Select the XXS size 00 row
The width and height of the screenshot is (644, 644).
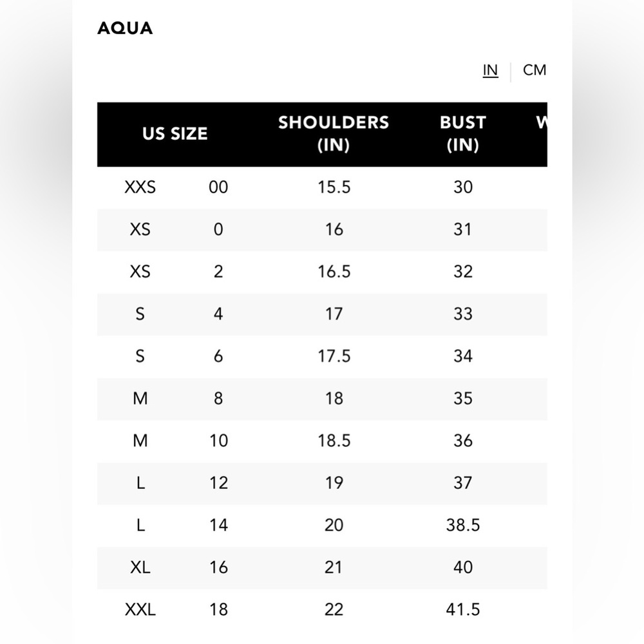coord(322,187)
